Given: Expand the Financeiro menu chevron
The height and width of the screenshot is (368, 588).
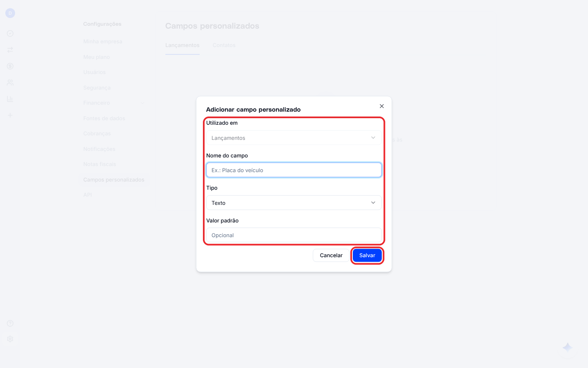Looking at the screenshot, I should (x=143, y=103).
